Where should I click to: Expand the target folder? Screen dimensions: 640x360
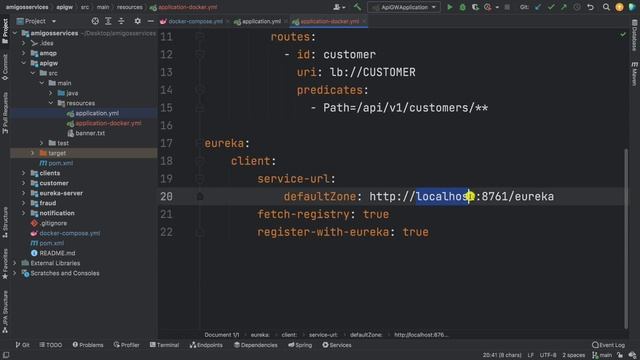point(33,153)
